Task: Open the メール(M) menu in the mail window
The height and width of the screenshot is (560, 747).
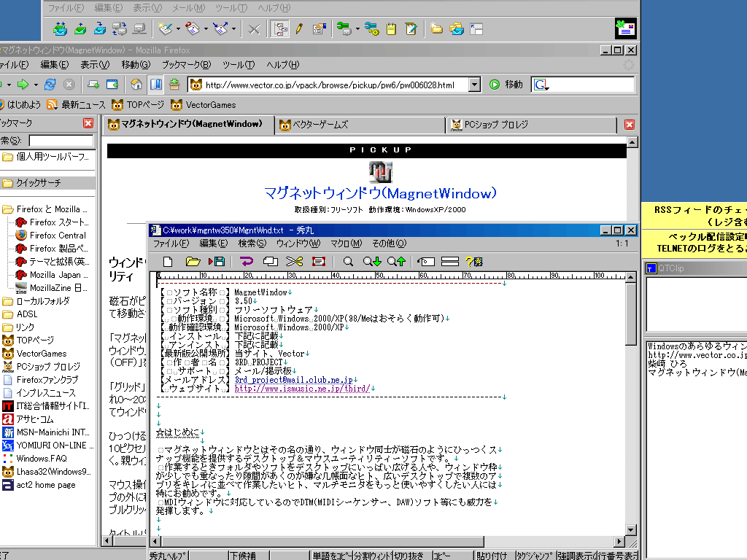Action: pyautogui.click(x=188, y=8)
